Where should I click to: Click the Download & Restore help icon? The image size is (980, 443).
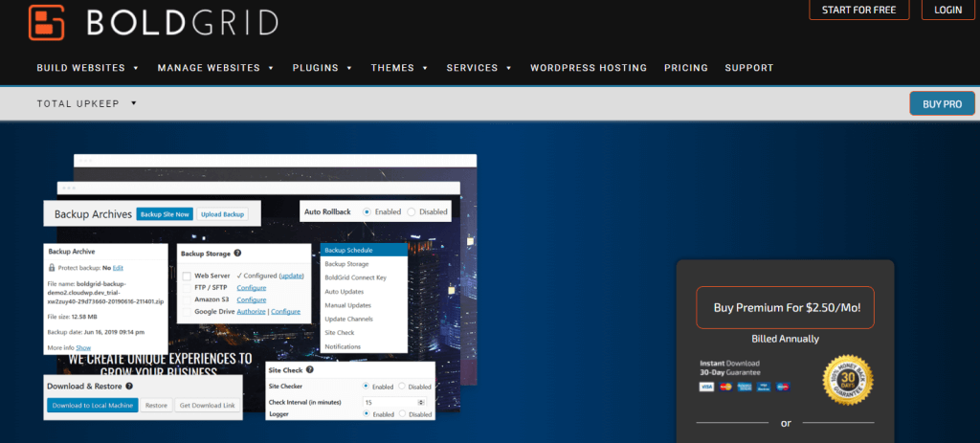point(129,387)
